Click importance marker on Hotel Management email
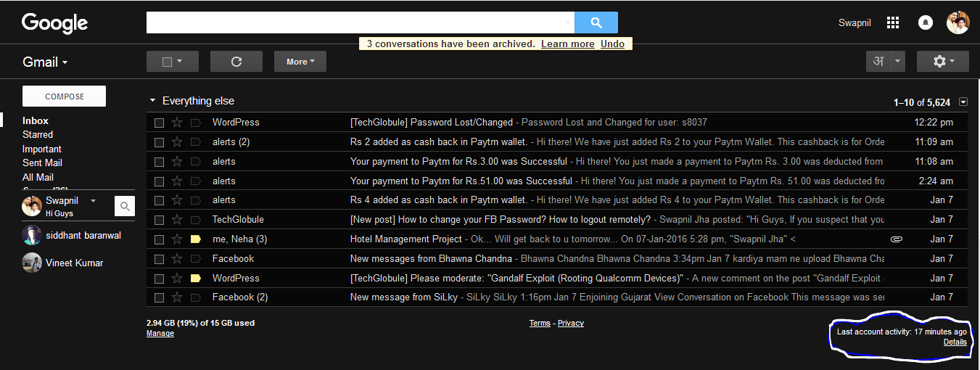 (x=196, y=239)
